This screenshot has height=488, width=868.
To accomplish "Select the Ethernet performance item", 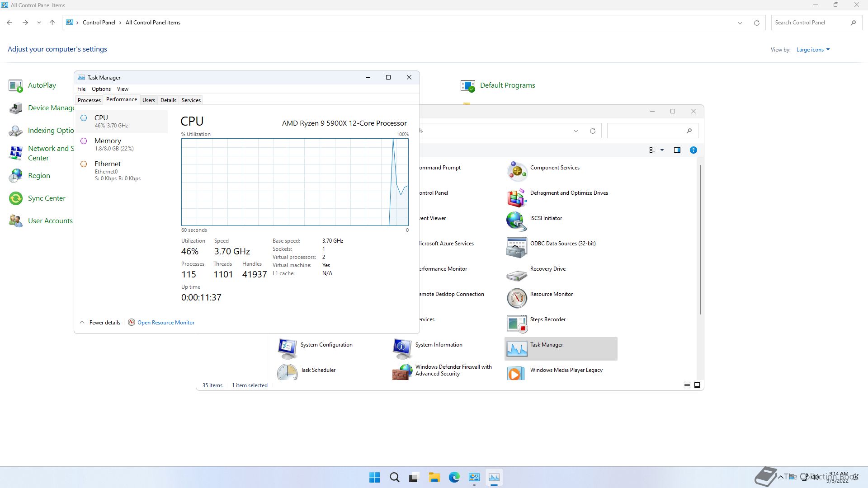I will 108,170.
